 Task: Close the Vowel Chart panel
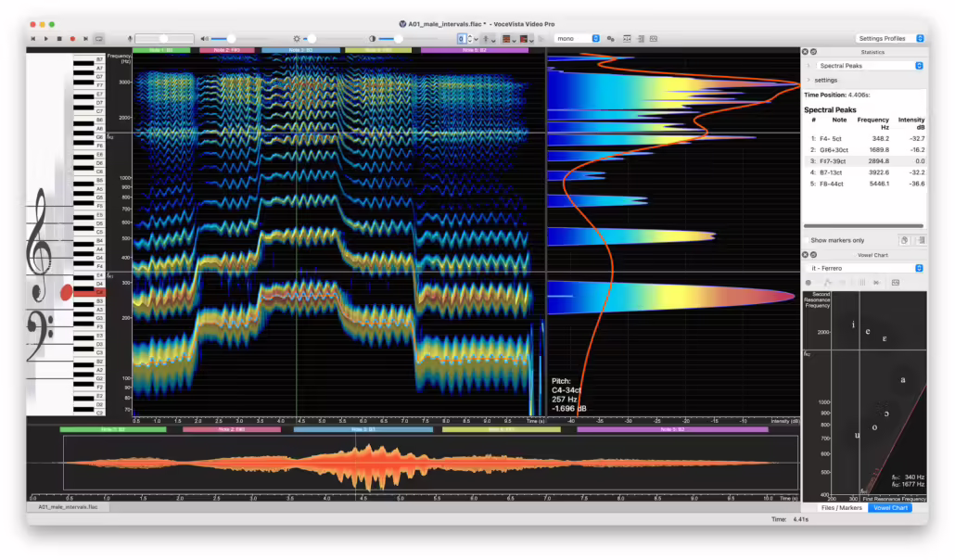pos(805,255)
